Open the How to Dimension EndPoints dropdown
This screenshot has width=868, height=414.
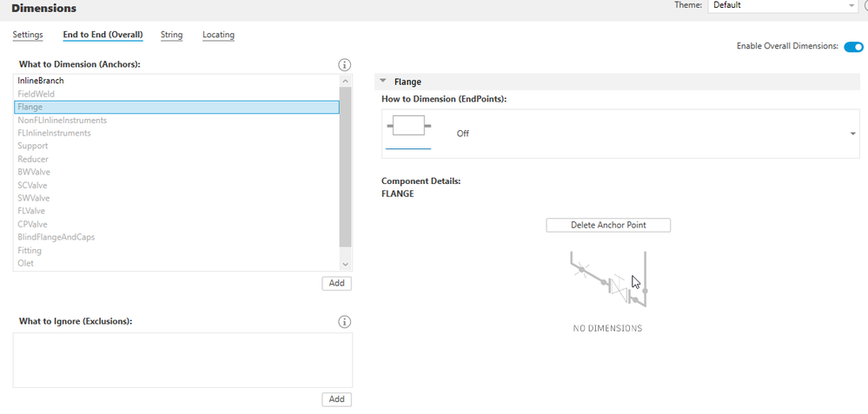click(x=620, y=134)
